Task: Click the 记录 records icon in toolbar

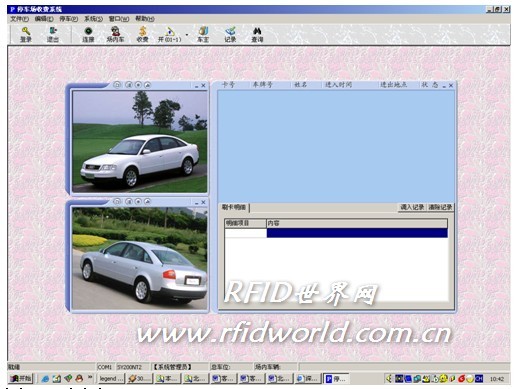Action: [230, 35]
